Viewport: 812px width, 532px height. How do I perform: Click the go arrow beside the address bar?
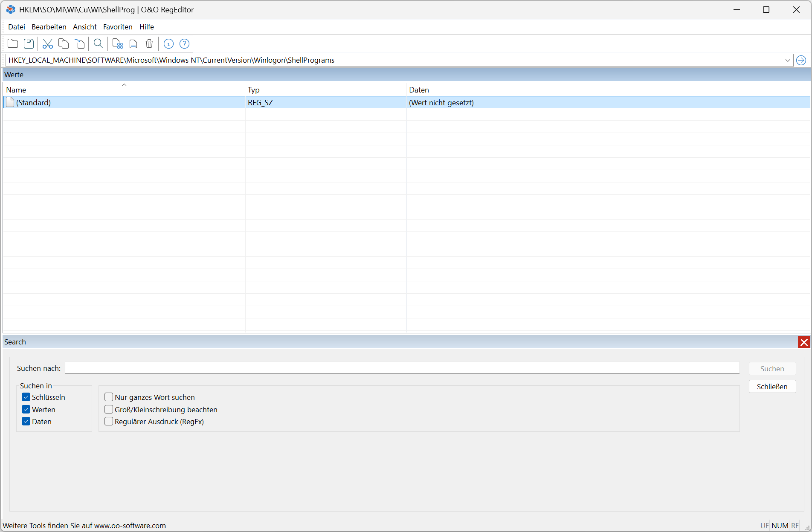pyautogui.click(x=801, y=60)
